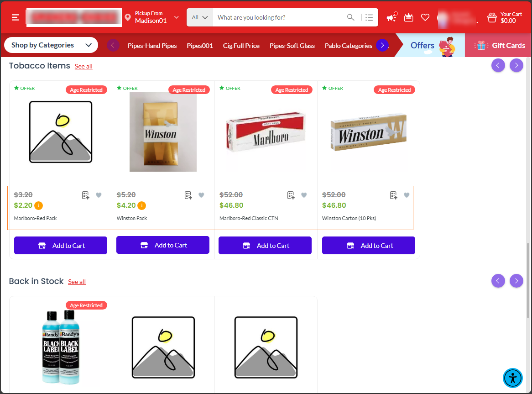Viewport: 532px width, 394px height.
Task: Open the Pablo Categories item
Action: (349, 46)
